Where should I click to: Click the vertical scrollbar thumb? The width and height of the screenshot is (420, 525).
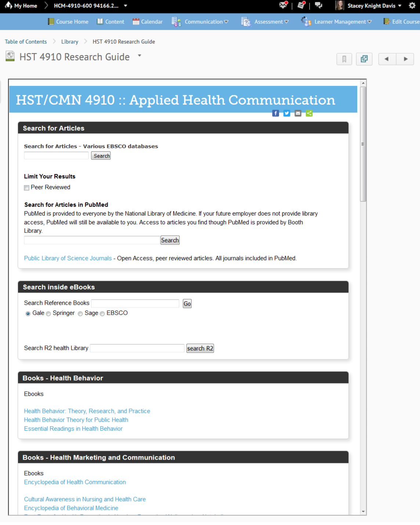(x=363, y=144)
